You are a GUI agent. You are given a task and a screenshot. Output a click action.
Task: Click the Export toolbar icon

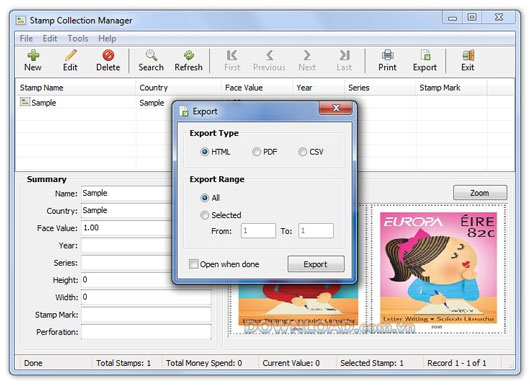(x=425, y=55)
